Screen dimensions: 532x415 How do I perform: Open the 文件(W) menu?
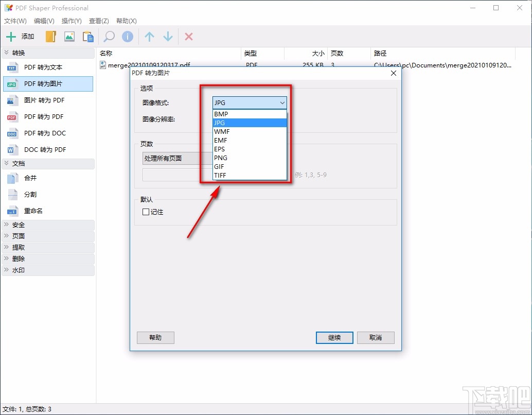click(x=15, y=21)
